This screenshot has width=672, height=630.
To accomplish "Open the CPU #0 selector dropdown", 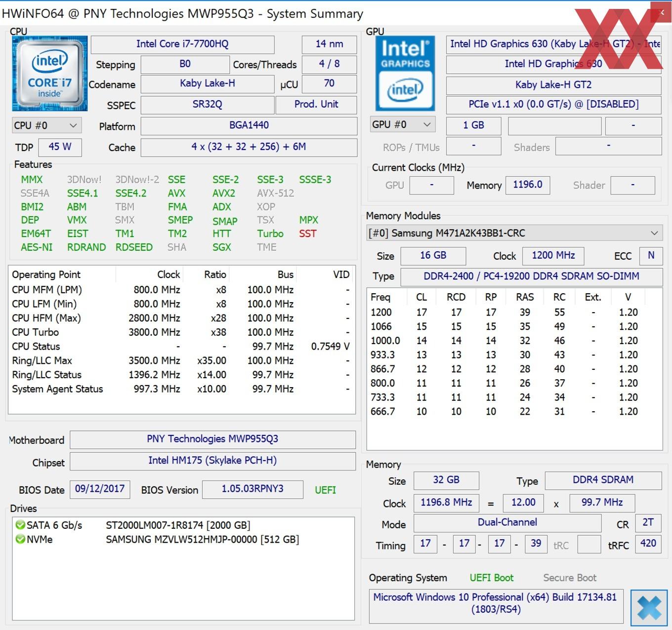I will click(46, 125).
